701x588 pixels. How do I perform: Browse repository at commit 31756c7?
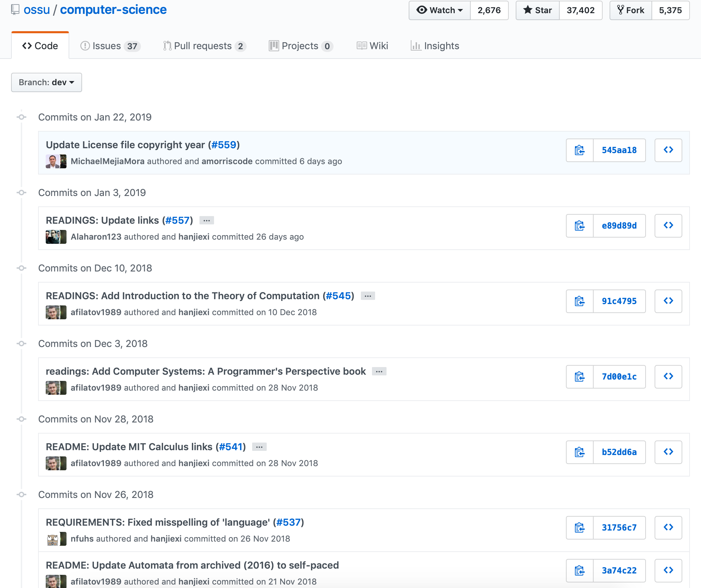(668, 528)
